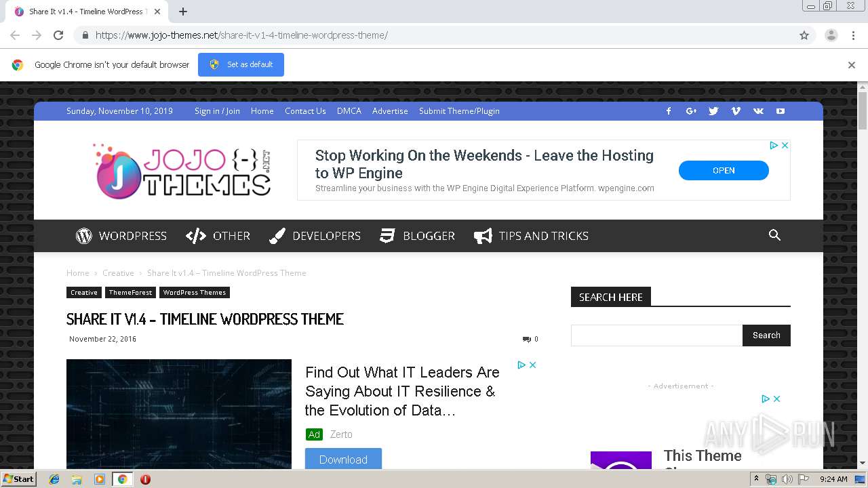
Task: Click the Home breadcrumb
Action: (77, 273)
